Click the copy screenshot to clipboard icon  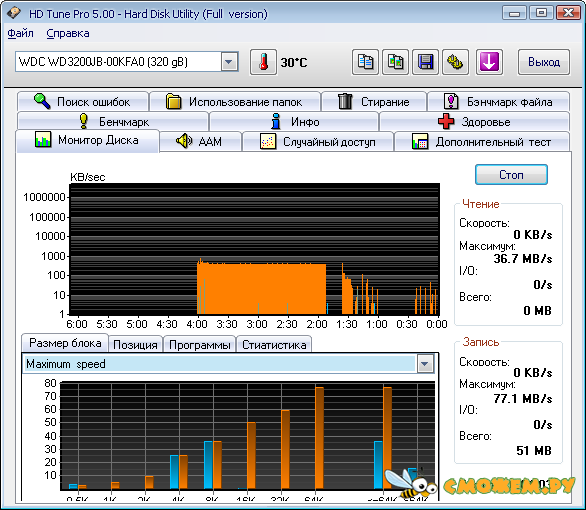(x=395, y=62)
